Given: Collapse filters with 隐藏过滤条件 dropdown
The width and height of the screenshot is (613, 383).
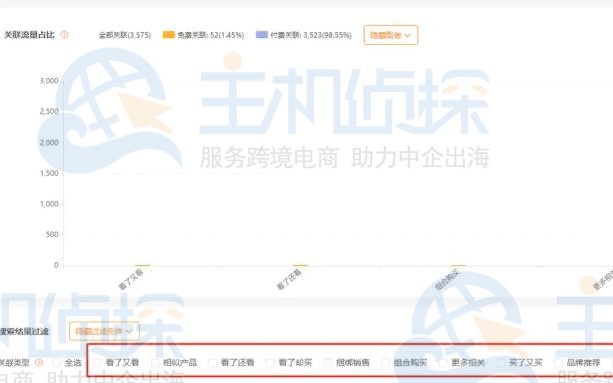Looking at the screenshot, I should (x=104, y=331).
